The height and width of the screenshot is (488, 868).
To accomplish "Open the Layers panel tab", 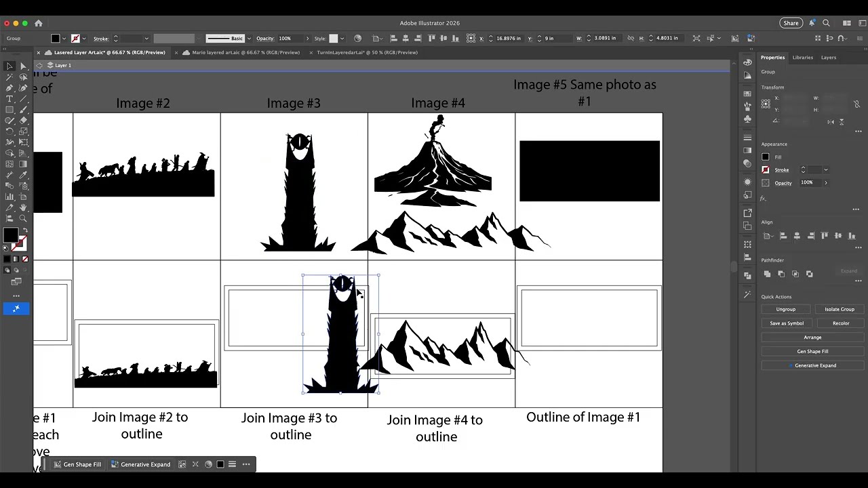I will pos(829,58).
